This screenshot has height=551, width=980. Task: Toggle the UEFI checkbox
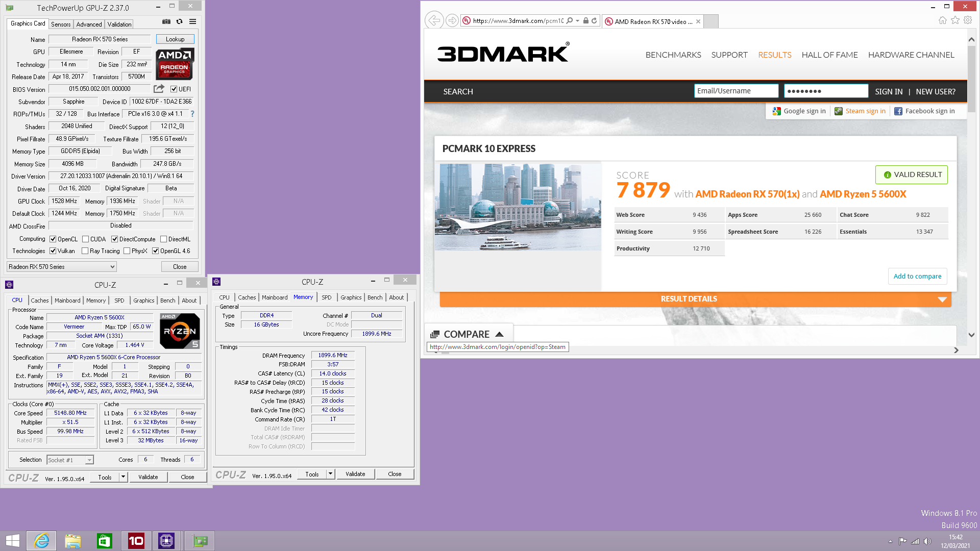coord(174,89)
